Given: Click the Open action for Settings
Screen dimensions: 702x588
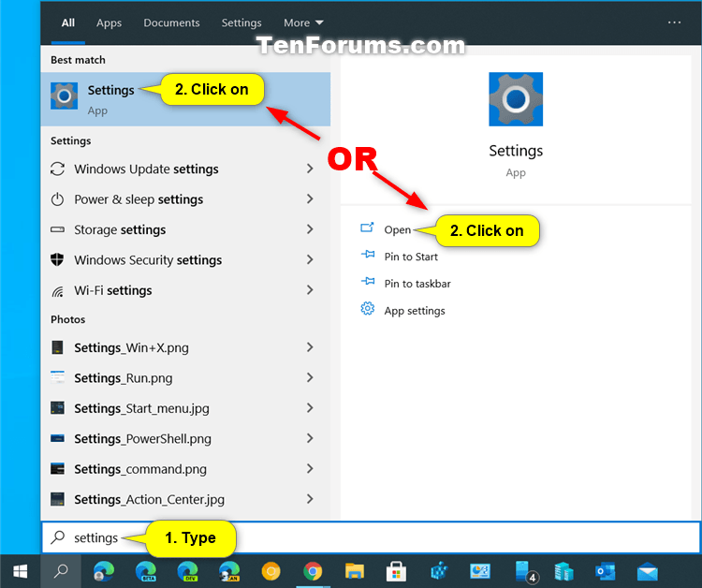Looking at the screenshot, I should click(397, 229).
